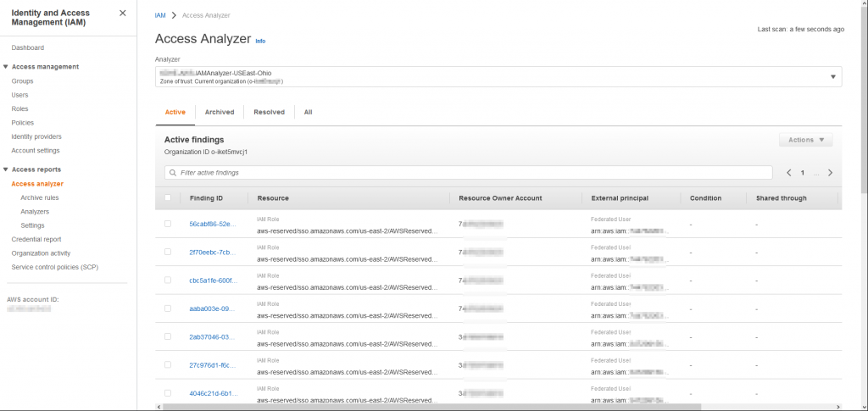
Task: Open finding 2f70eebc-7cb link
Action: click(x=213, y=253)
